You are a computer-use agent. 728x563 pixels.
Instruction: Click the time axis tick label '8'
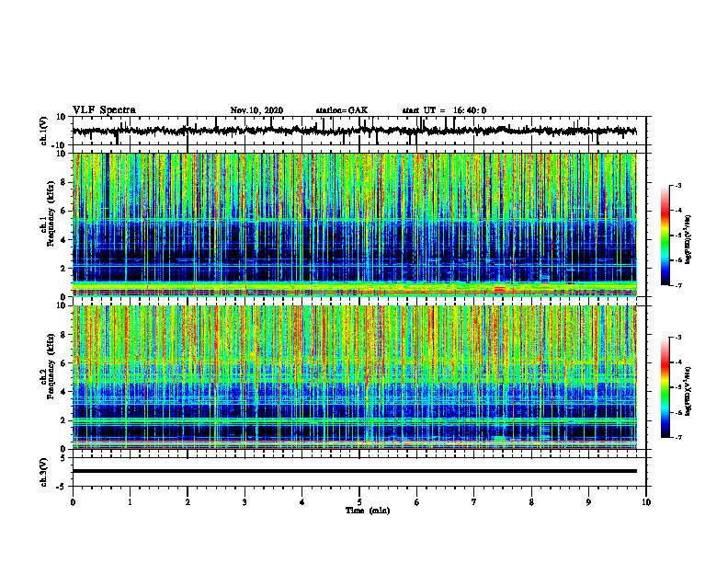531,502
